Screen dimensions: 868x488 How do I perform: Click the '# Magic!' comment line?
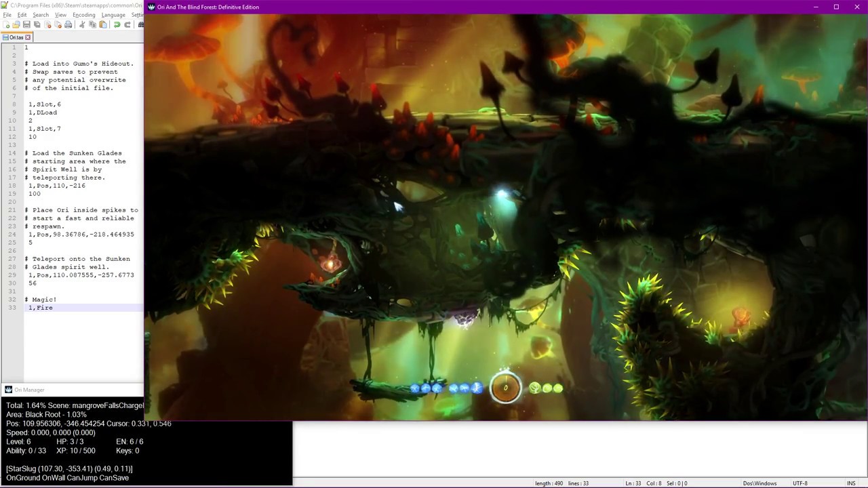coord(41,300)
